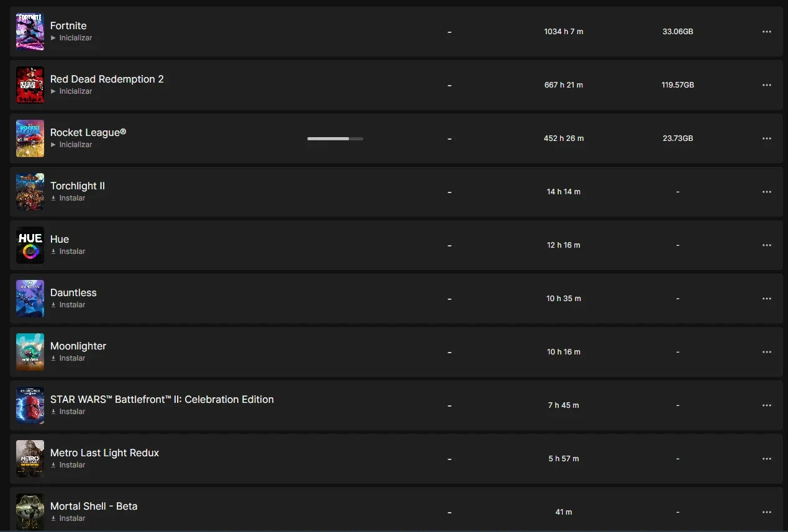788x532 pixels.
Task: Install Torchlight II with the Instalar link
Action: 68,198
